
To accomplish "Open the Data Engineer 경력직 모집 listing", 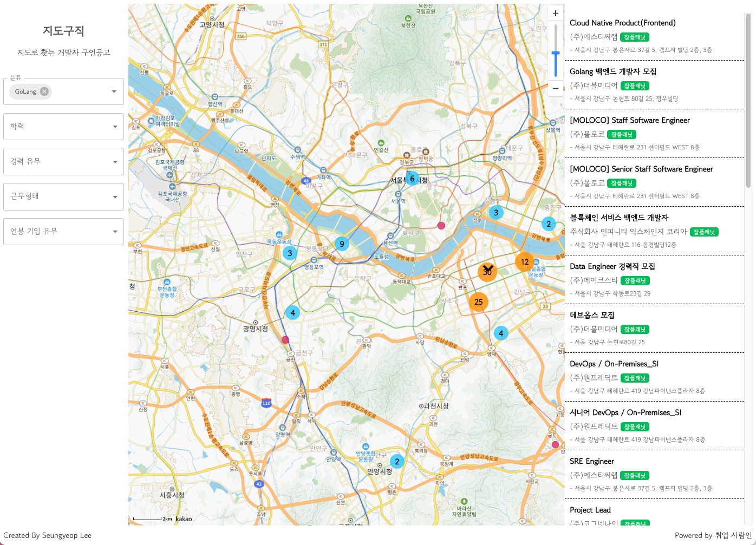I will pyautogui.click(x=612, y=266).
